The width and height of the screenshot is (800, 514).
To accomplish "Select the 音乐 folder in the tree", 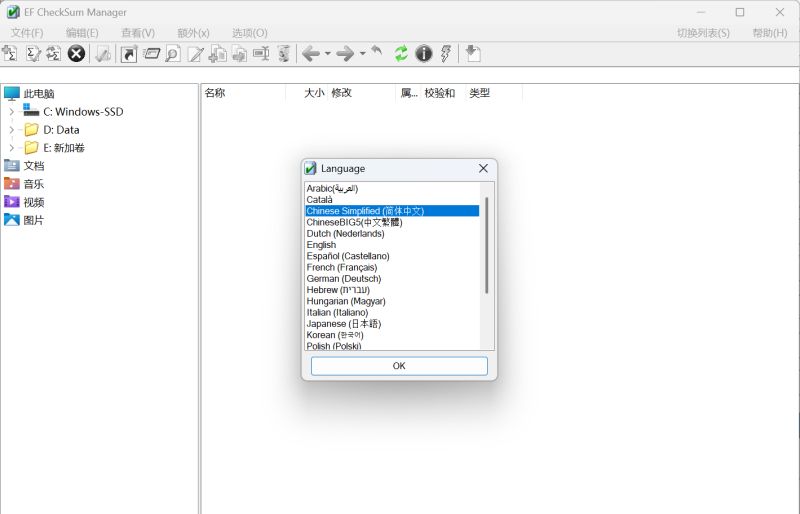I will 34,184.
